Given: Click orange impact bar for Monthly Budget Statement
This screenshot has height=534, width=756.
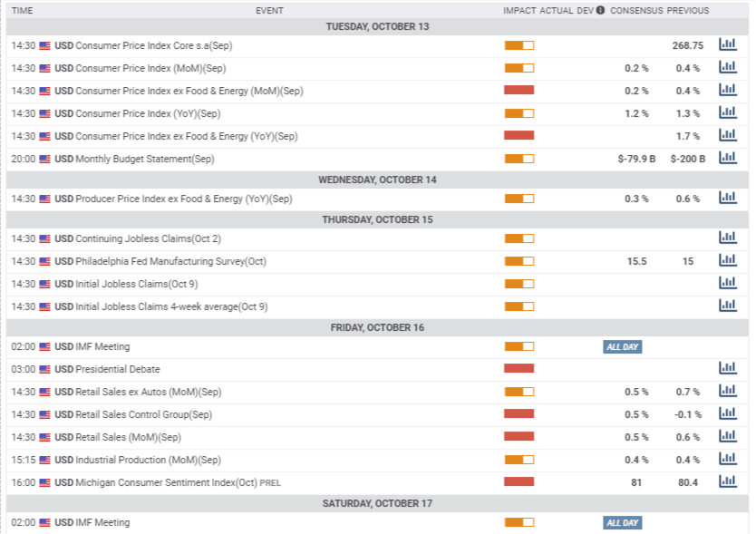Looking at the screenshot, I should click(x=519, y=159).
